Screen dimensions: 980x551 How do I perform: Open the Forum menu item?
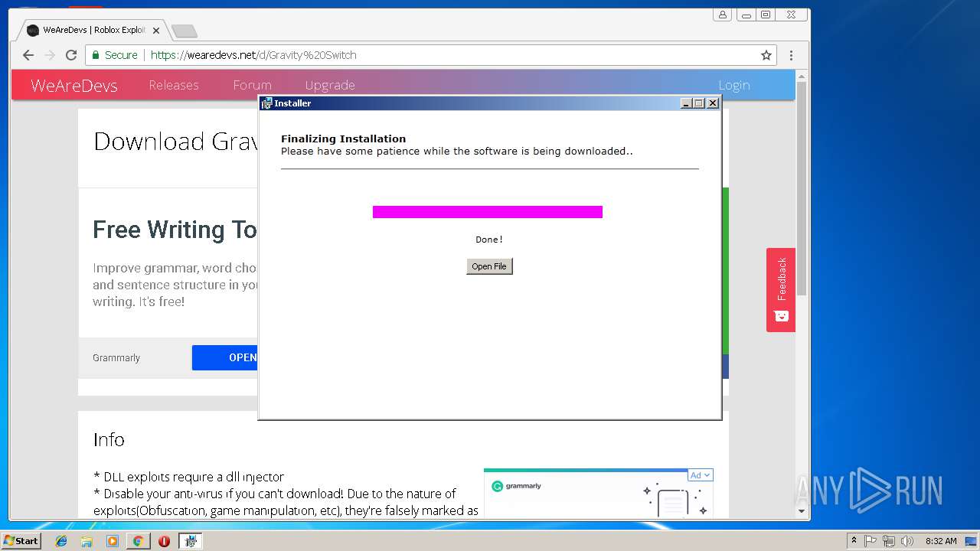pos(252,85)
